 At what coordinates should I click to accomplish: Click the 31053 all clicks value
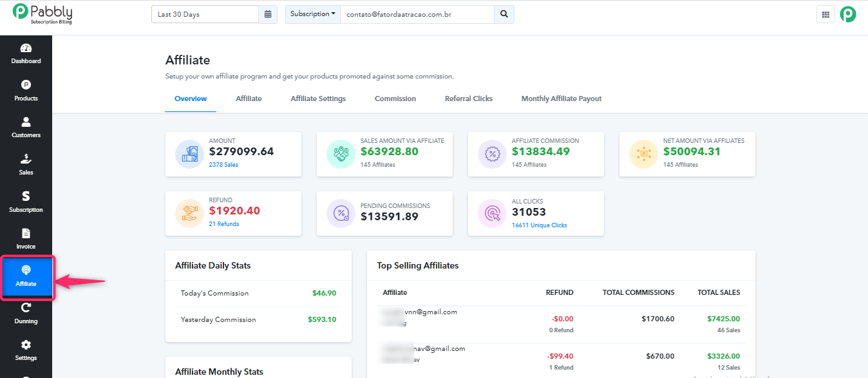529,212
